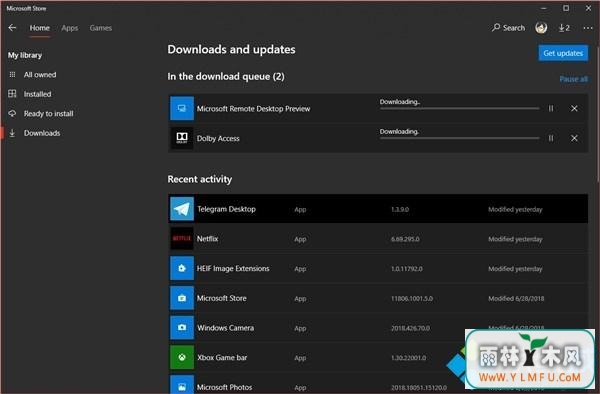Image resolution: width=600 pixels, height=394 pixels.
Task: Pause Microsoft Remote Desktop Preview download
Action: coord(551,109)
